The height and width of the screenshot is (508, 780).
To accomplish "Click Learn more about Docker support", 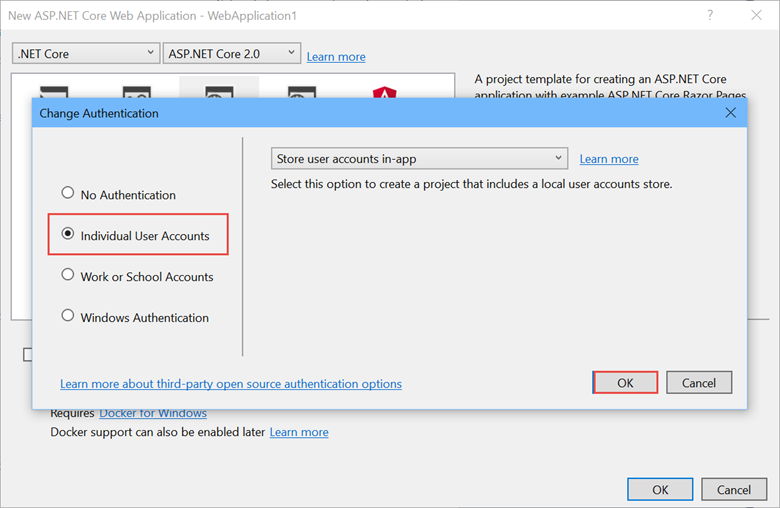I will [x=299, y=432].
